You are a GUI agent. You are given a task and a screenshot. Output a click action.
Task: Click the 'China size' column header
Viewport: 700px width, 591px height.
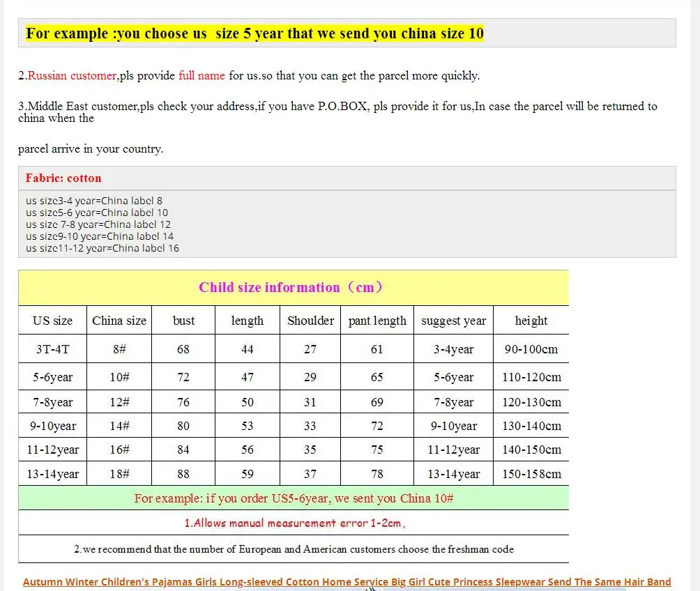pyautogui.click(x=119, y=321)
